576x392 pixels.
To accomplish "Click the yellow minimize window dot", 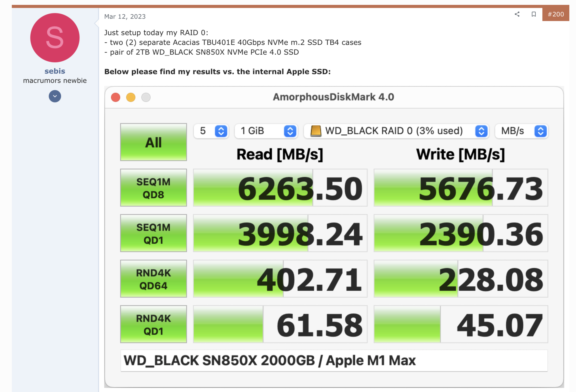I will tap(131, 97).
